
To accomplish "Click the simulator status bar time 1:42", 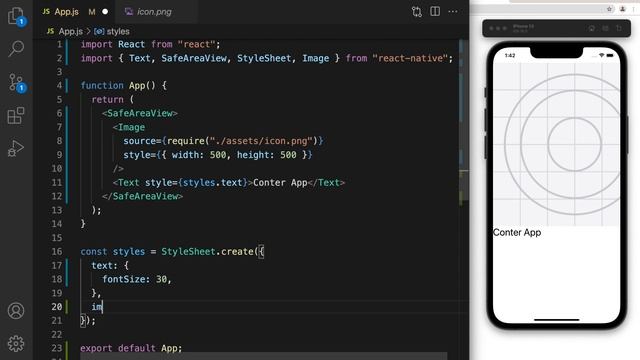I will [x=510, y=56].
